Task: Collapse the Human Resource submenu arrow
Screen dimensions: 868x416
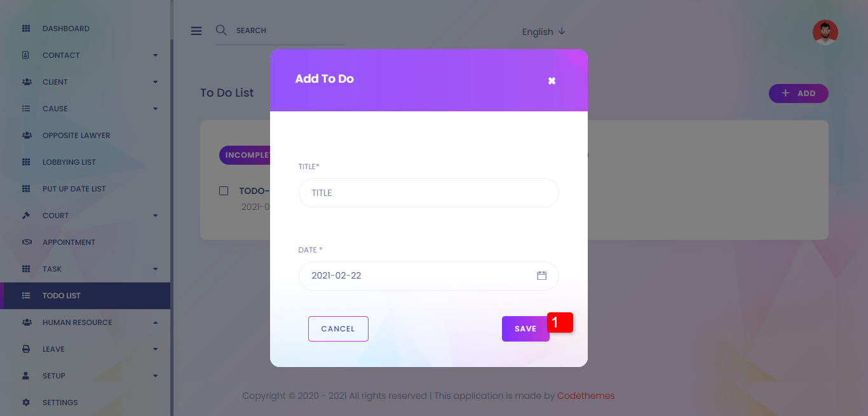Action: click(x=156, y=322)
